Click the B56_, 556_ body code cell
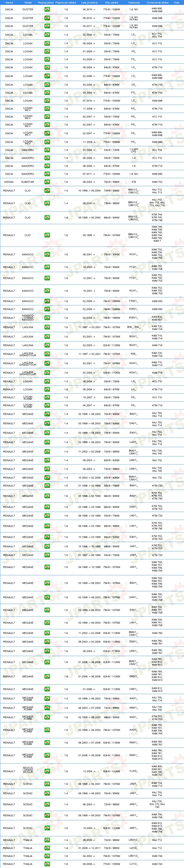 133,327
